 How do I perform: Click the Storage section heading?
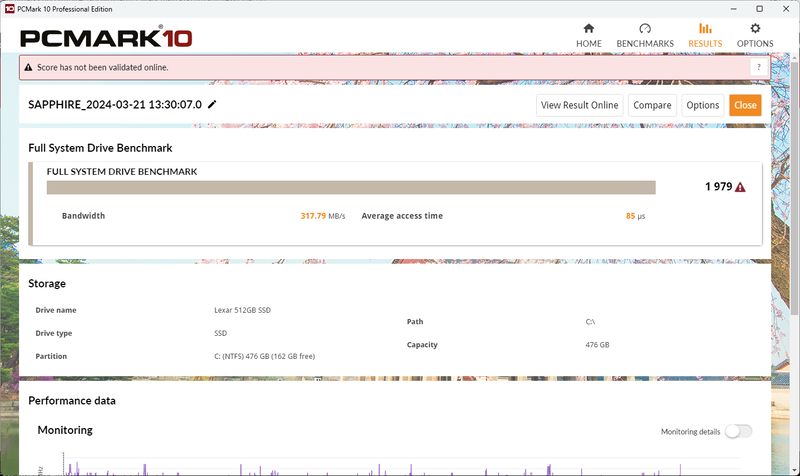pyautogui.click(x=47, y=283)
